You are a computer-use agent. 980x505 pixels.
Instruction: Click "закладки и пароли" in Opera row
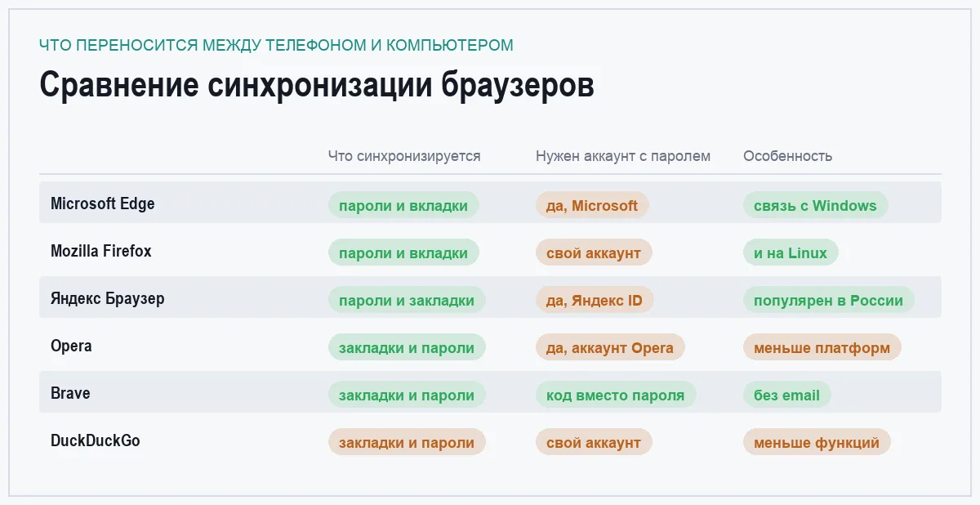tap(407, 347)
